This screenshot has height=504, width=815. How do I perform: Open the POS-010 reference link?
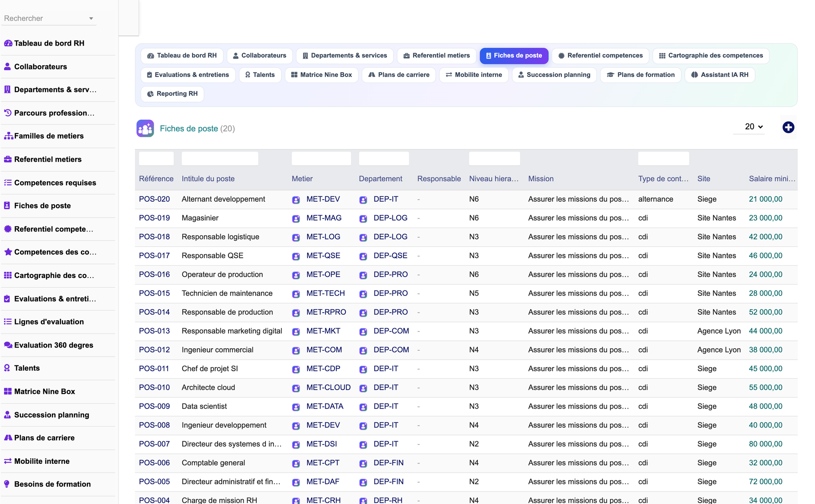(155, 388)
